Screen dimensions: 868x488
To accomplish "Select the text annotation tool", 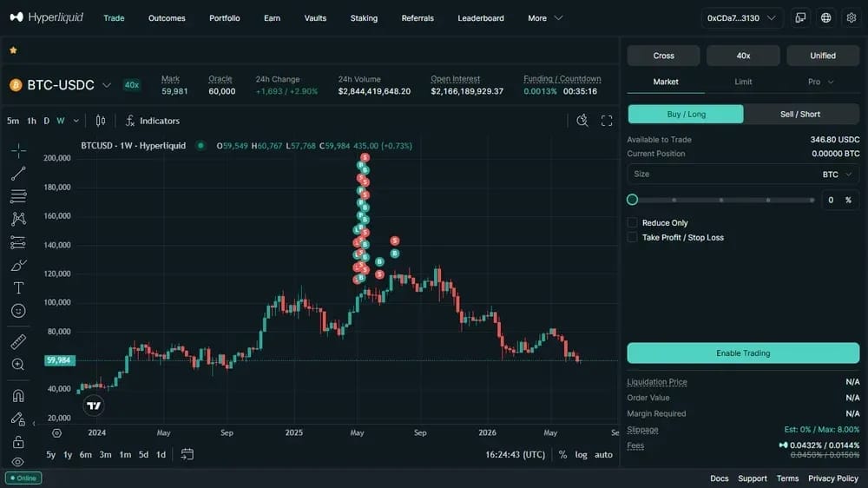I will (x=18, y=288).
